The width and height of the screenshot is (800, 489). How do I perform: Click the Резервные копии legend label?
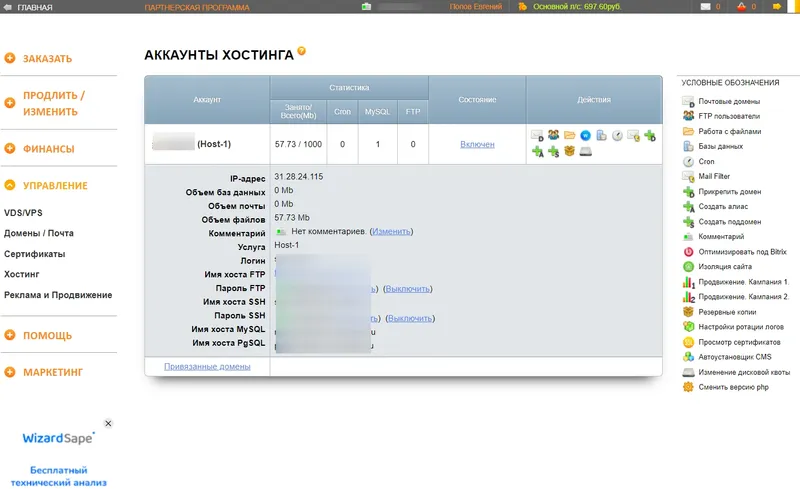coord(727,312)
